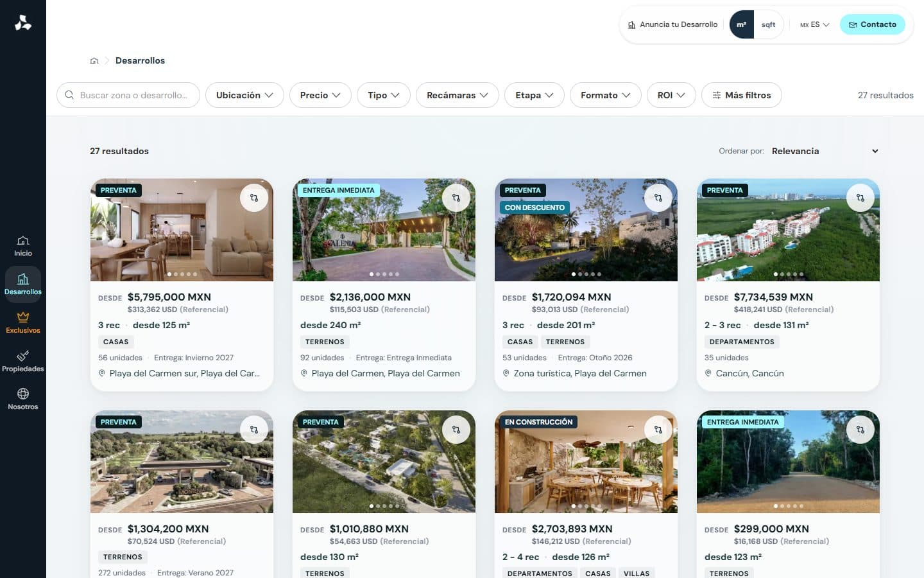This screenshot has width=924, height=578.
Task: Click compare icon on $1,010,880 MXN card
Action: [x=456, y=430]
